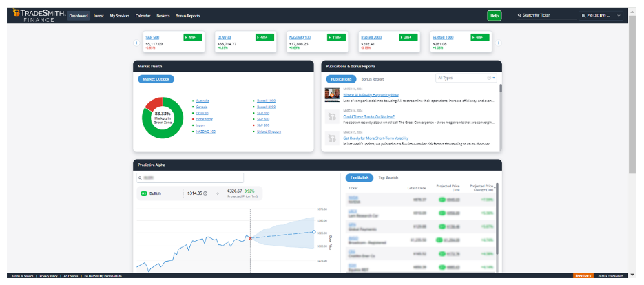Sort by Projected Price Change column arrow

tap(495, 188)
